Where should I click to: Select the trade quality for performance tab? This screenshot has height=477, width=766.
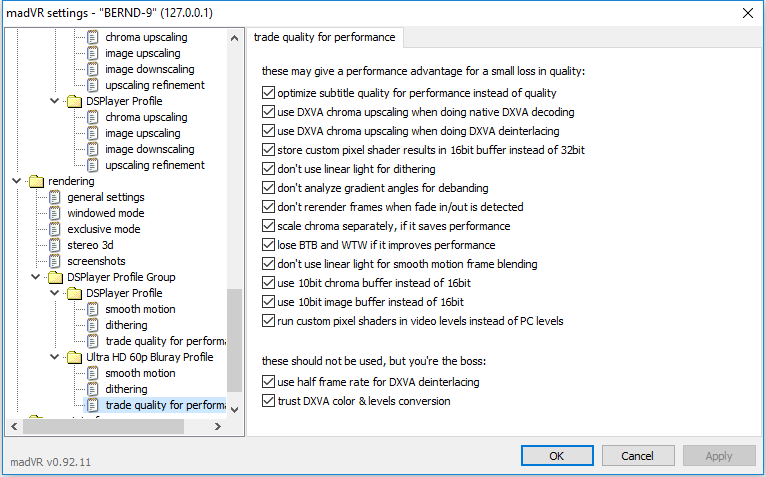click(x=324, y=37)
